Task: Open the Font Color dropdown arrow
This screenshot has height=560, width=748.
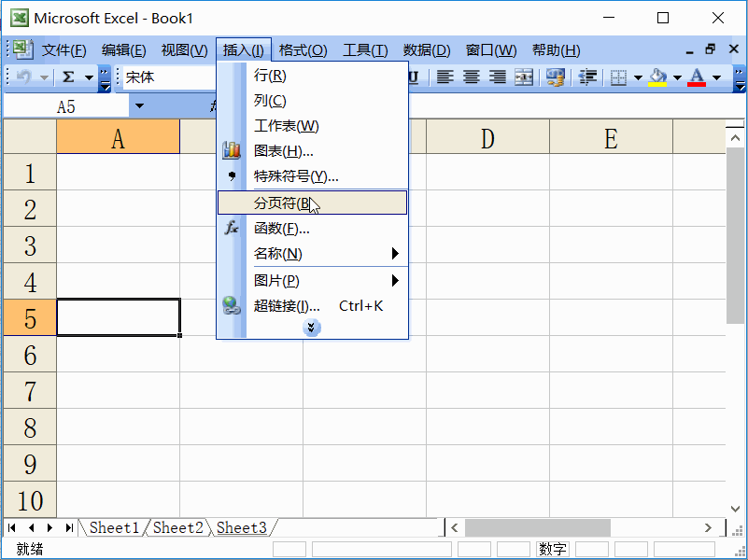Action: point(716,77)
